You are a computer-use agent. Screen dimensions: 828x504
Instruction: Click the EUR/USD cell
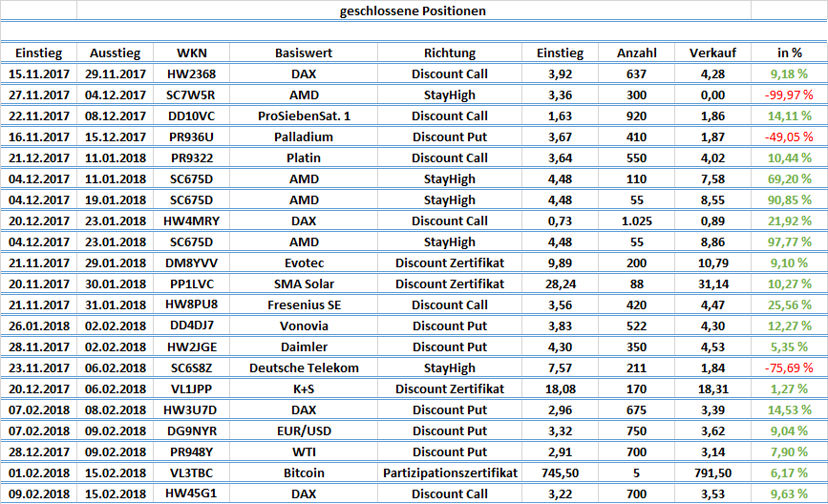(304, 430)
